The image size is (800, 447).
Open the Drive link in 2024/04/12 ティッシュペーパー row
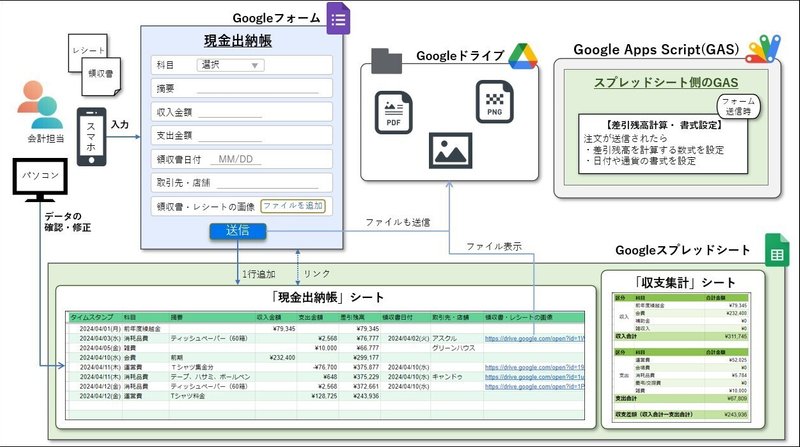[x=535, y=387]
